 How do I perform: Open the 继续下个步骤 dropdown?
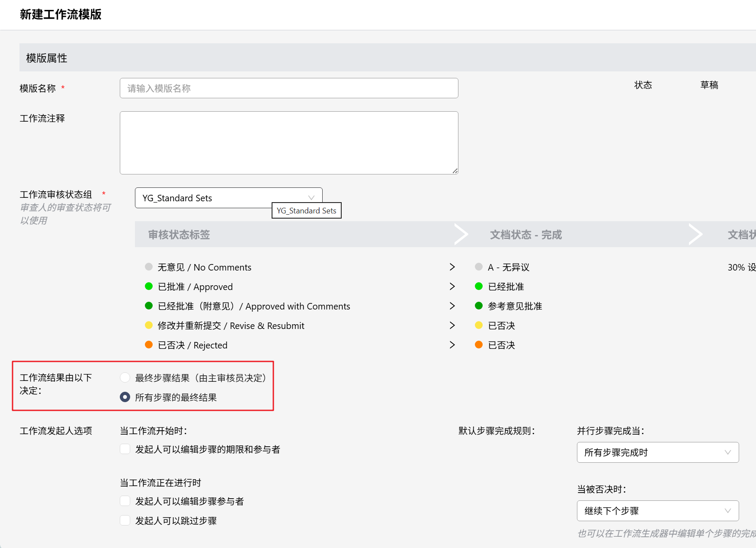tap(657, 511)
